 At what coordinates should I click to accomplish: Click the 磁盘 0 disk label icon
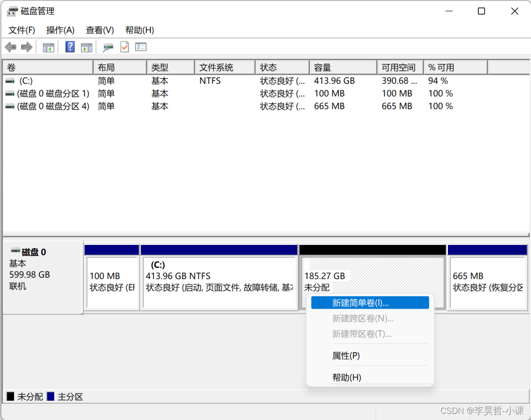tap(15, 251)
